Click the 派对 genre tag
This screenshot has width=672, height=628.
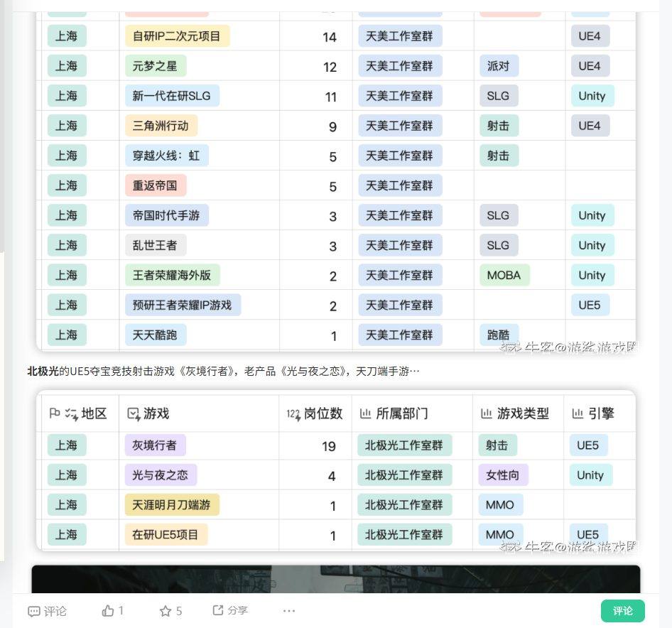tap(499, 66)
